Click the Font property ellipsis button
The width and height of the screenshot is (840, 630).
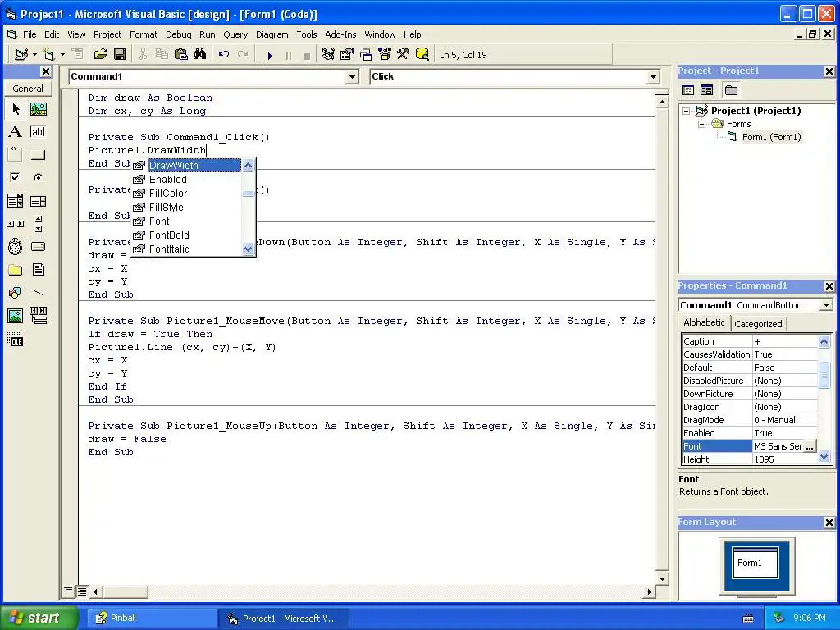(x=810, y=446)
